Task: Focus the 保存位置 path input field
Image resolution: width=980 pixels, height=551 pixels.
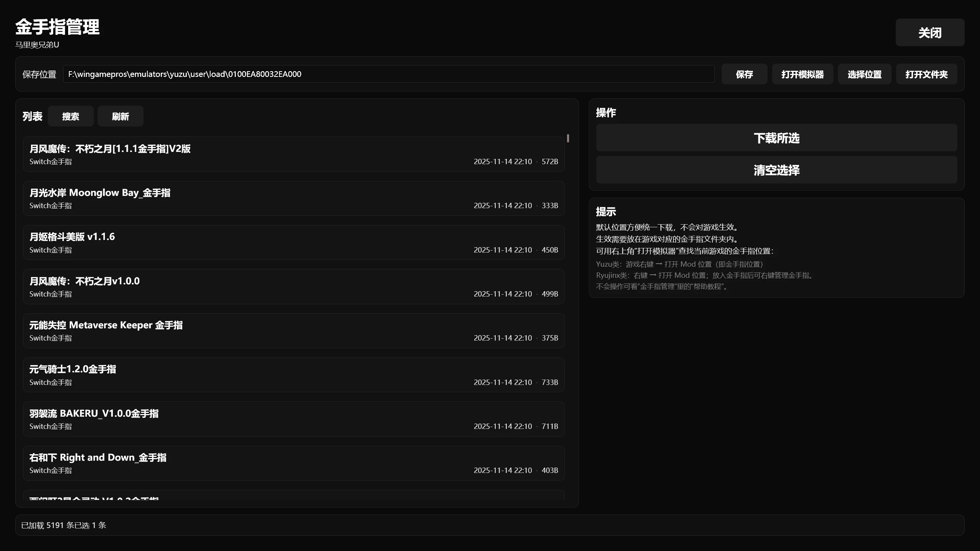Action: 388,74
